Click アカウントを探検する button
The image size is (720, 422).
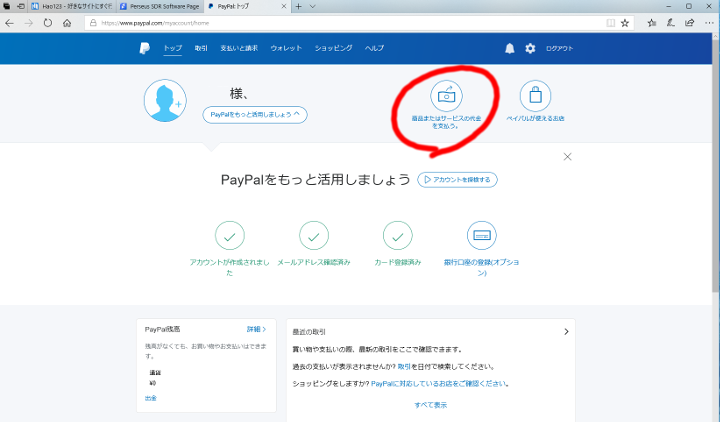click(457, 180)
